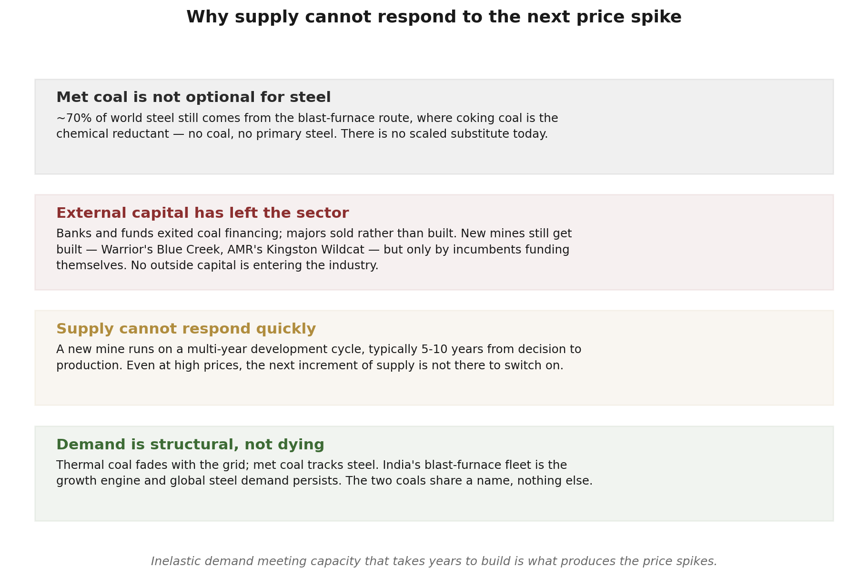This screenshot has height=588, width=868.
Task: Click the main title about price spike
Action: coord(434,17)
